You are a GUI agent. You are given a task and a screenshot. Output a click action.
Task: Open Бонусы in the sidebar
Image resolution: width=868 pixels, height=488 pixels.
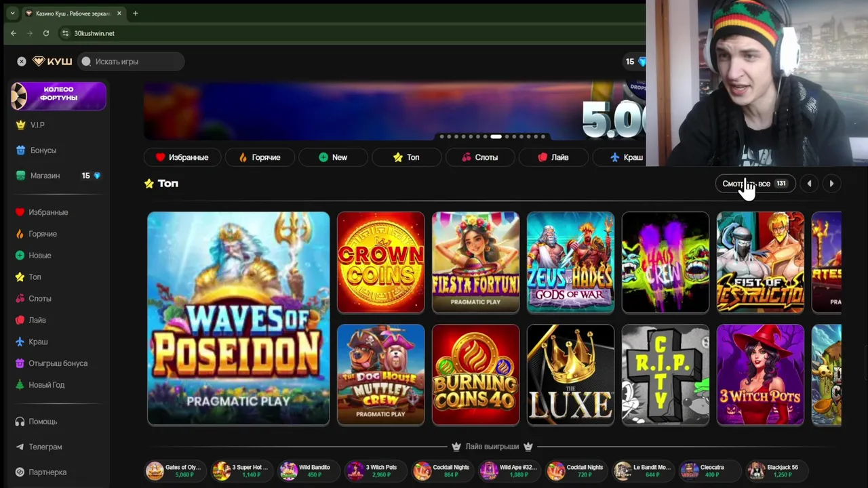tap(36, 150)
